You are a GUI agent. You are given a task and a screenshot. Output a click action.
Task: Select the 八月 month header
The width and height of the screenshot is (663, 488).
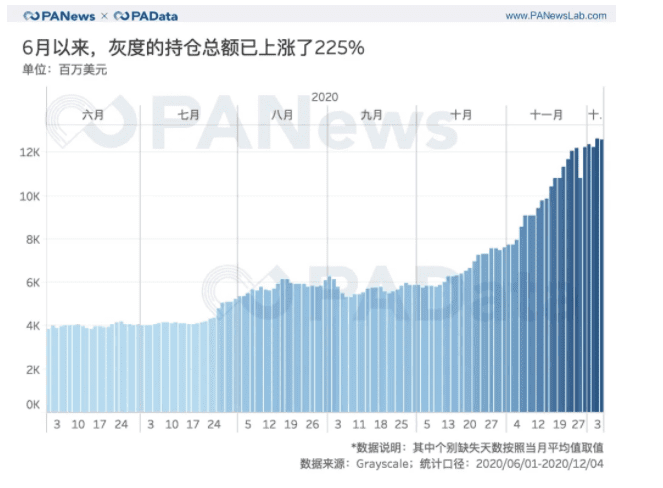(x=282, y=115)
